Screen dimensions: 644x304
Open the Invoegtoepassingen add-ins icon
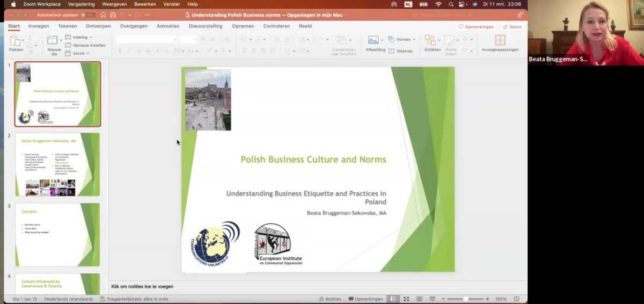500,41
